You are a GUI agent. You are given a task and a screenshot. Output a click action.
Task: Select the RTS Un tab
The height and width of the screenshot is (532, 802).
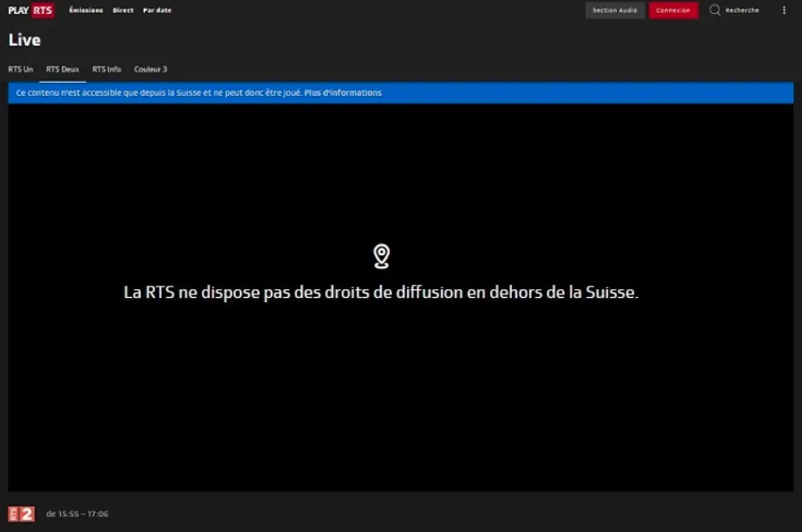[x=20, y=69]
